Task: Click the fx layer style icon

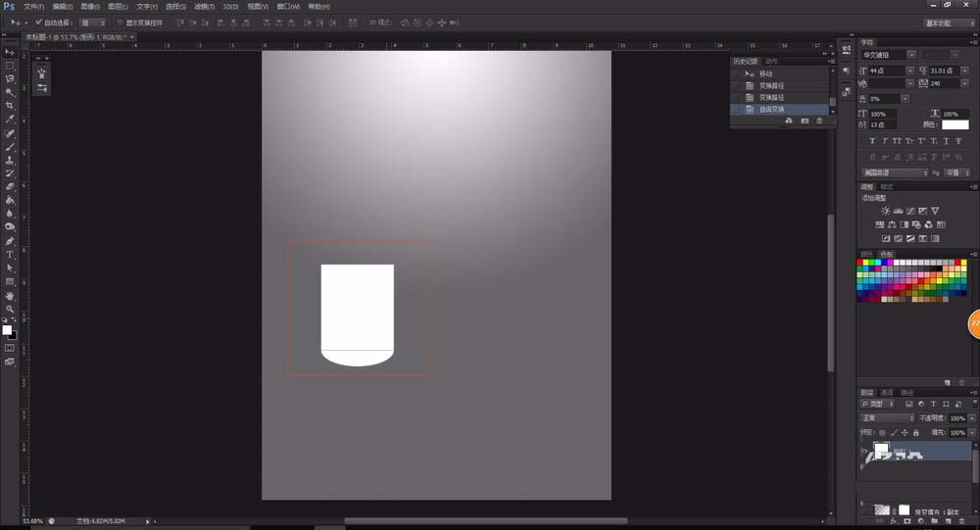Action: [x=893, y=520]
